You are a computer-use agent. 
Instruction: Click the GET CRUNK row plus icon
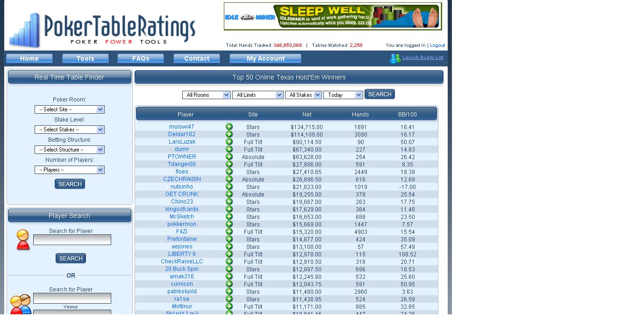click(229, 194)
